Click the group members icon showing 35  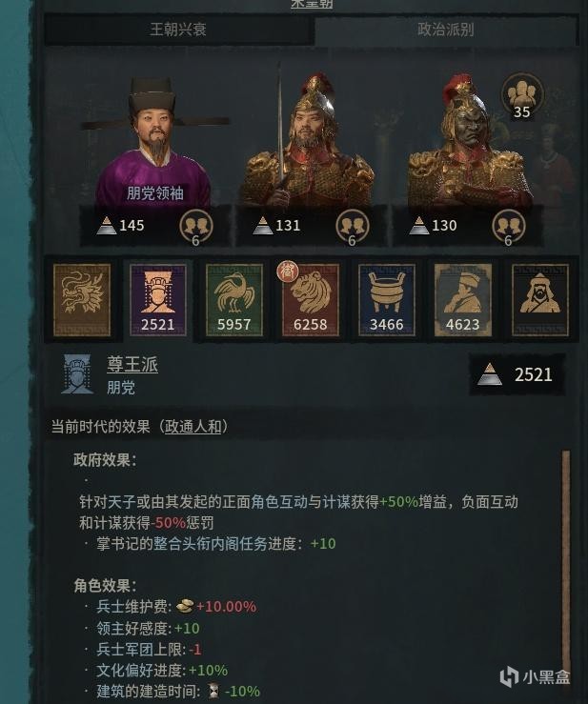[x=522, y=96]
